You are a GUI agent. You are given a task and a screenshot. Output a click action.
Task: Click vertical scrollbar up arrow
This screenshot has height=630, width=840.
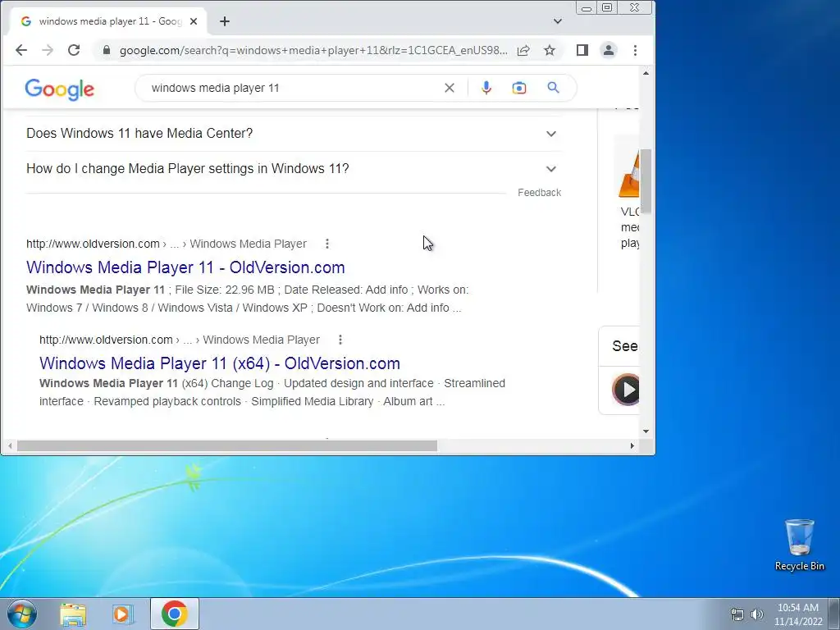(646, 73)
